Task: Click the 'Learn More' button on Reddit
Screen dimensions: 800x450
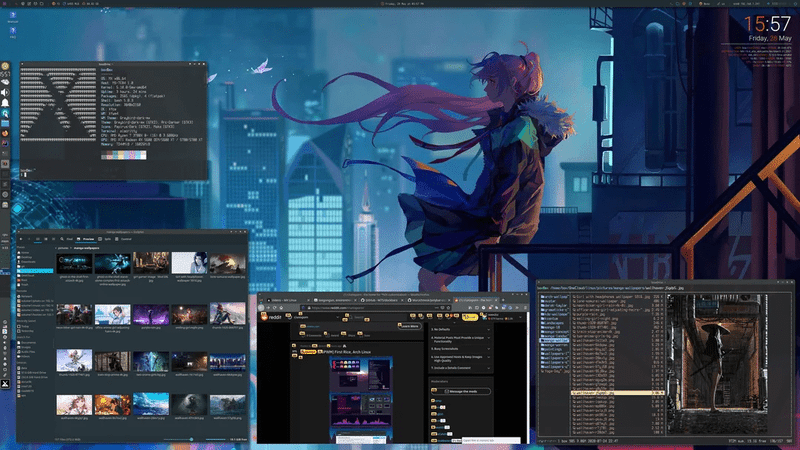Action: pyautogui.click(x=409, y=324)
